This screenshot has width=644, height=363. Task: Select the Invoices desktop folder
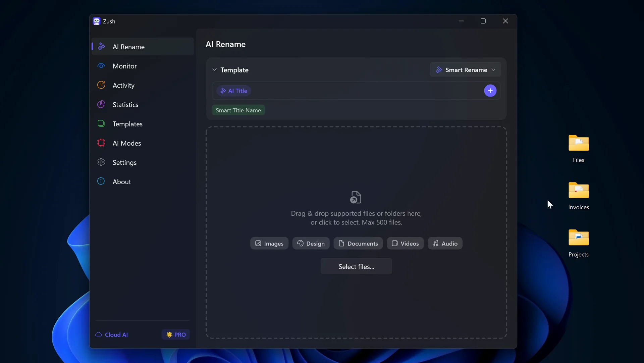[578, 196]
